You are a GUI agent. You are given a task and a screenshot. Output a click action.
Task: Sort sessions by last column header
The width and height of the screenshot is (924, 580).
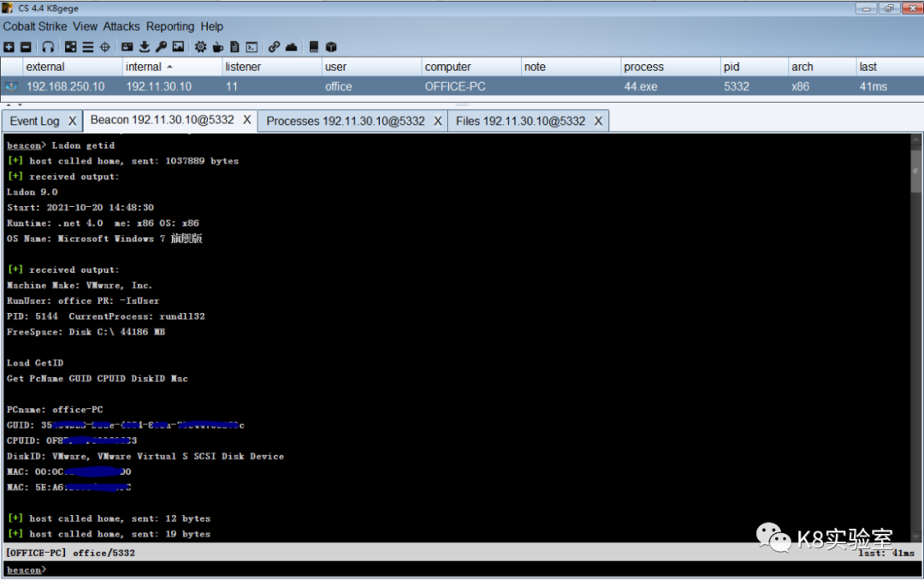point(889,67)
